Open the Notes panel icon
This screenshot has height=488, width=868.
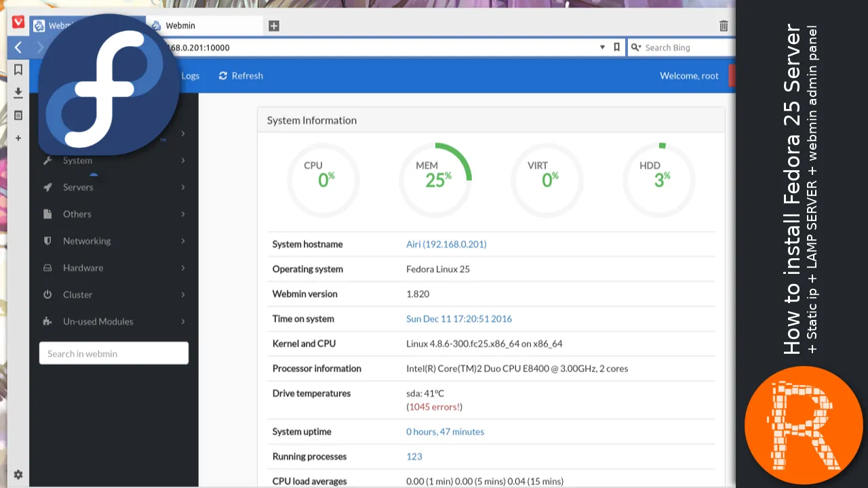tap(18, 115)
